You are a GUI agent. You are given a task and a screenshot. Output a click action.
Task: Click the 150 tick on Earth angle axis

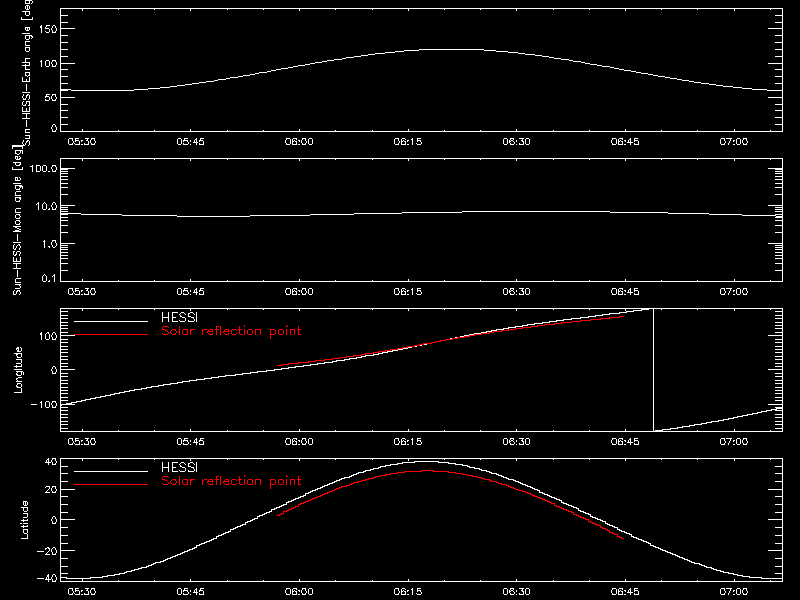click(48, 29)
